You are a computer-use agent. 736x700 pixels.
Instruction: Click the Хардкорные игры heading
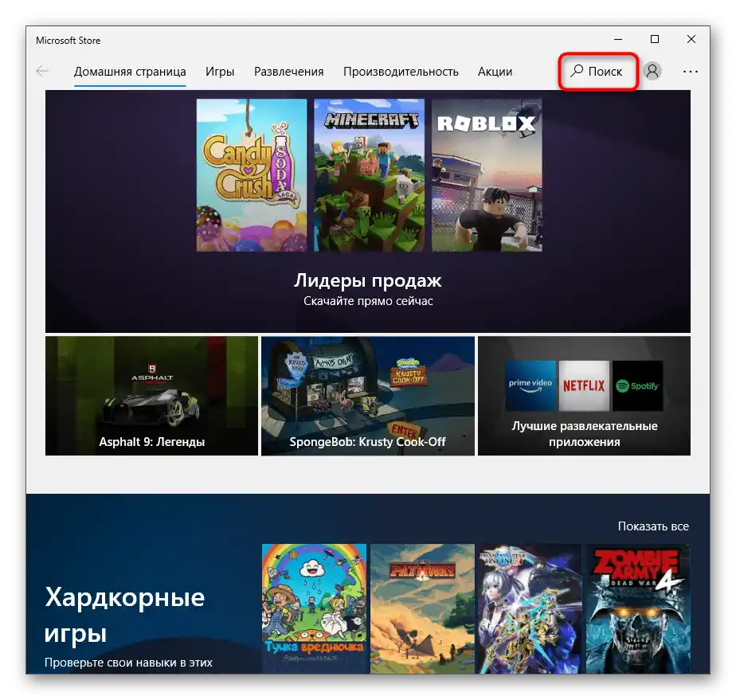pos(124,615)
